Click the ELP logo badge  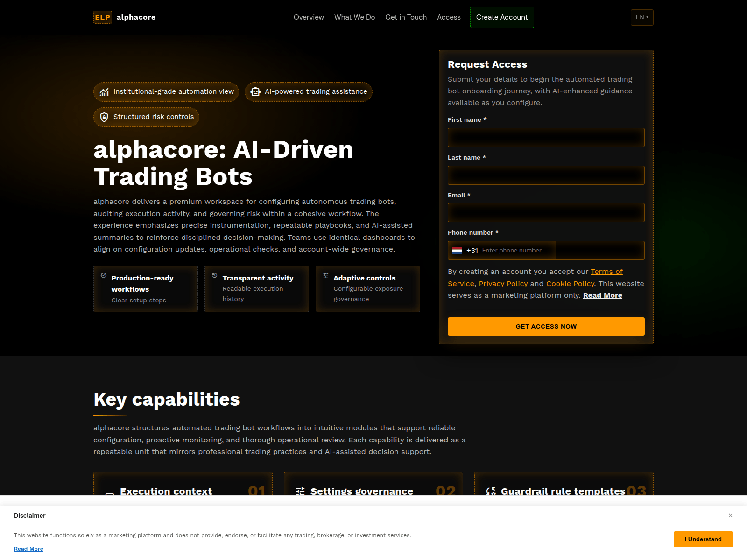103,17
